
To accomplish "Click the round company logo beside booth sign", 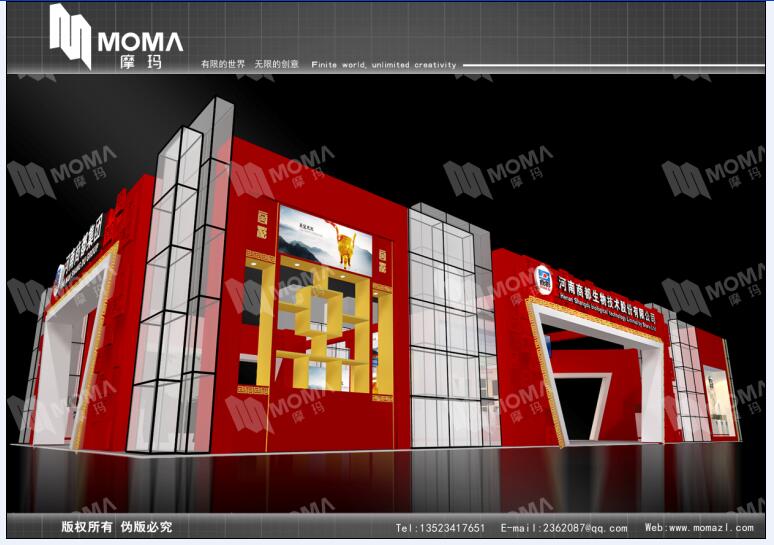I will [543, 280].
